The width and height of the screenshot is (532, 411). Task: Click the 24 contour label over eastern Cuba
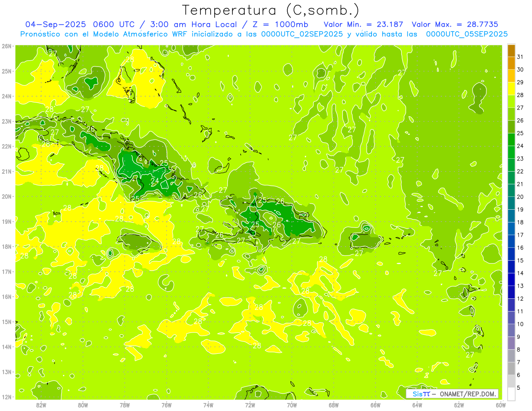coord(155,181)
